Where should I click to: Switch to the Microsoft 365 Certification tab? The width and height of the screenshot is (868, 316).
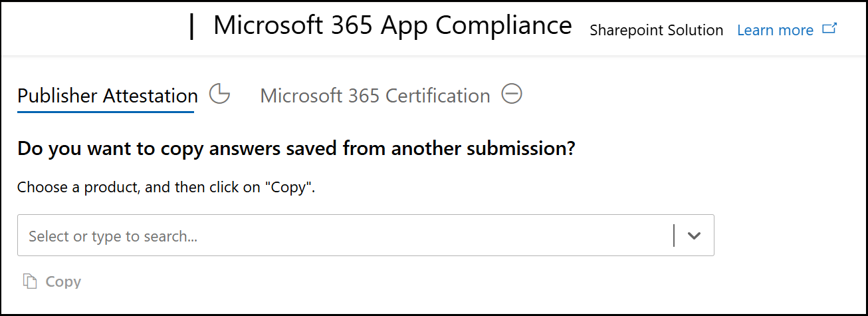[375, 96]
